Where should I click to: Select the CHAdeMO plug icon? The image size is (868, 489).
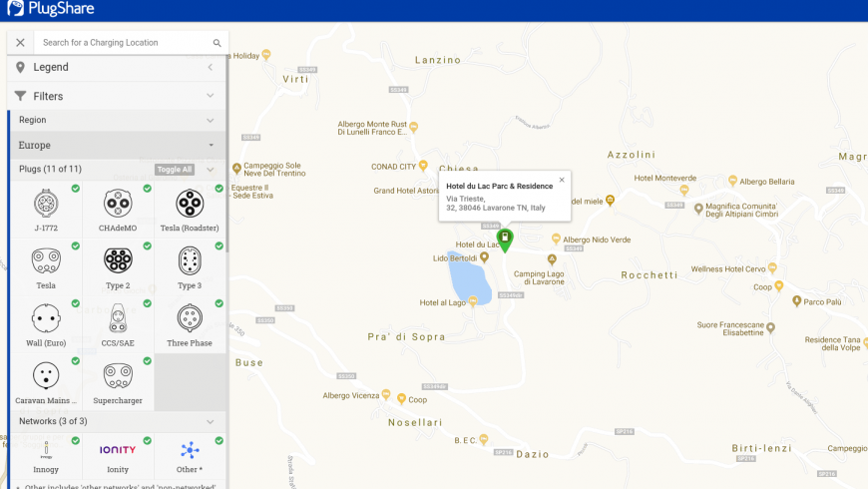click(x=118, y=204)
